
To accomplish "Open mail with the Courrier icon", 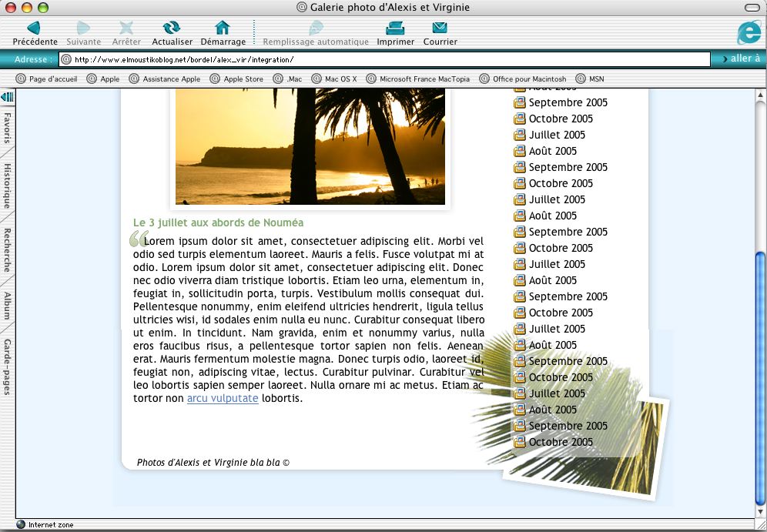I will coord(440,33).
